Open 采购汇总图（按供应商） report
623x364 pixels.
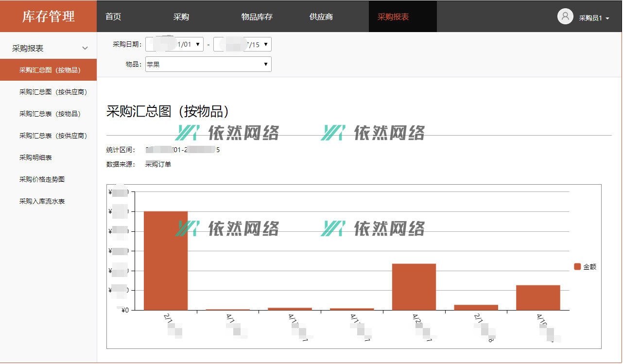pyautogui.click(x=53, y=92)
